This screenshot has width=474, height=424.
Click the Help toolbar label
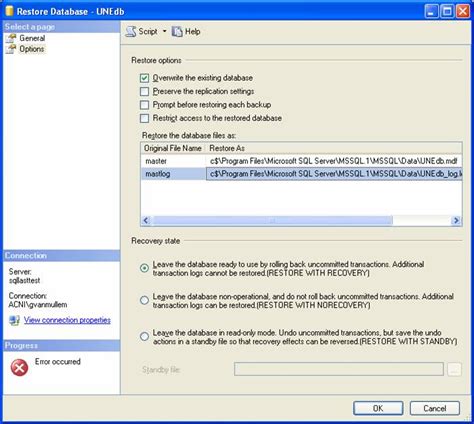pos(193,32)
